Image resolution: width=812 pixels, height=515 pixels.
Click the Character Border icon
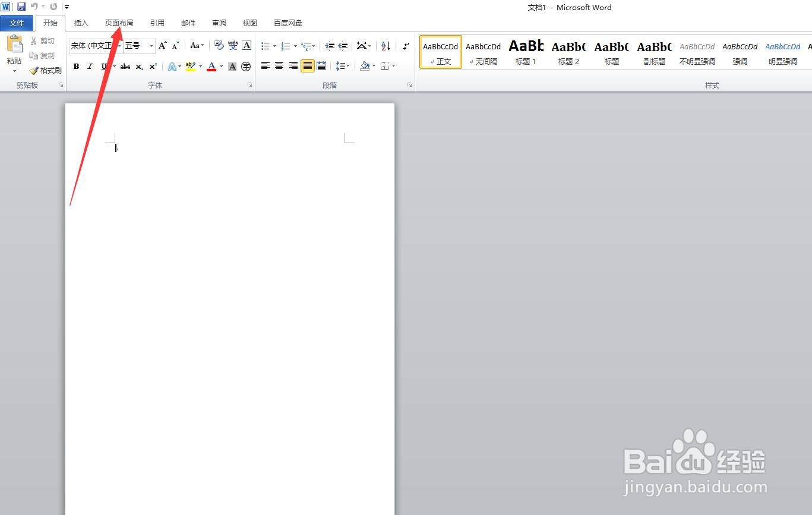click(x=247, y=46)
